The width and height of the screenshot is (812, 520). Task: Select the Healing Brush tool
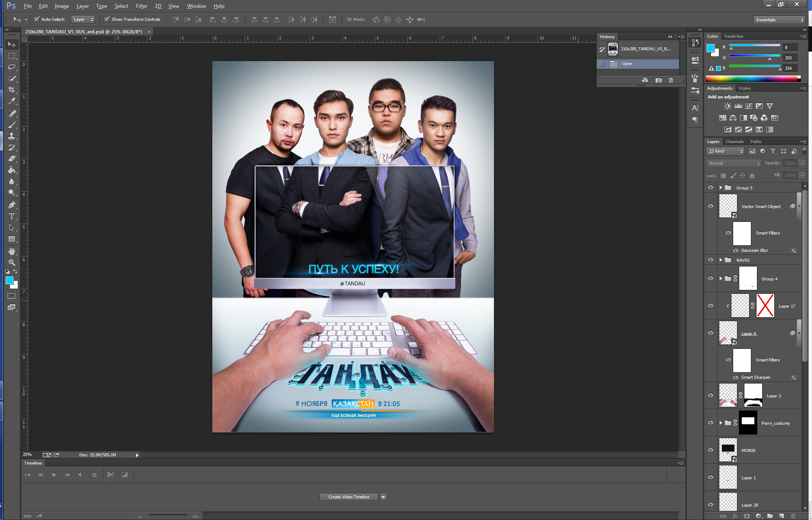[x=12, y=114]
